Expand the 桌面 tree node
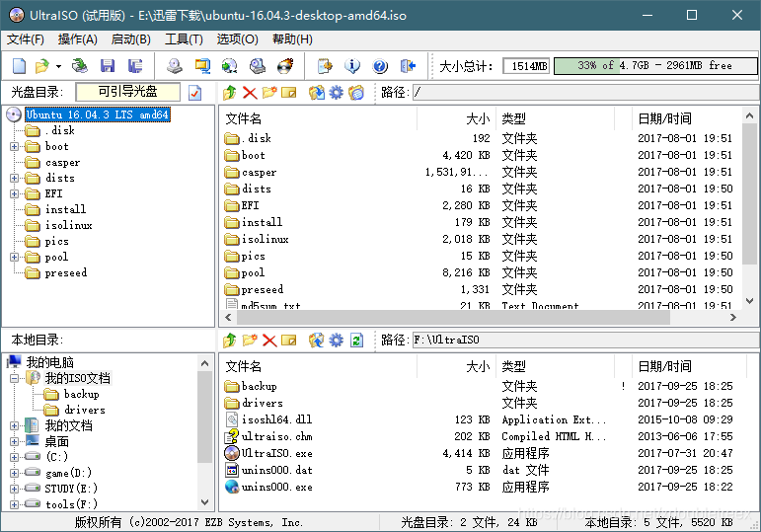 [x=14, y=442]
